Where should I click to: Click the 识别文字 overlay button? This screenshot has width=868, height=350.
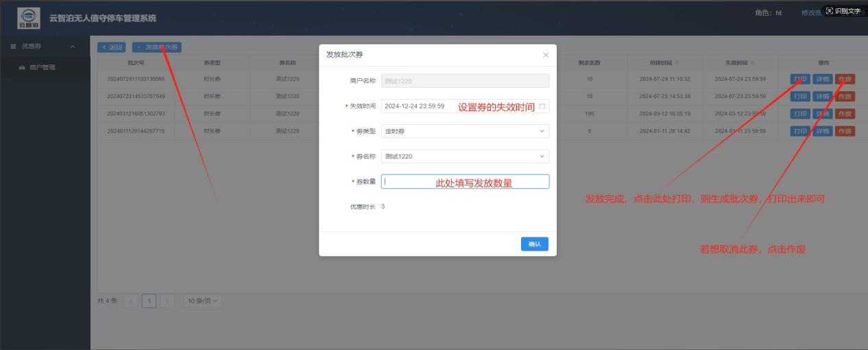[x=843, y=11]
